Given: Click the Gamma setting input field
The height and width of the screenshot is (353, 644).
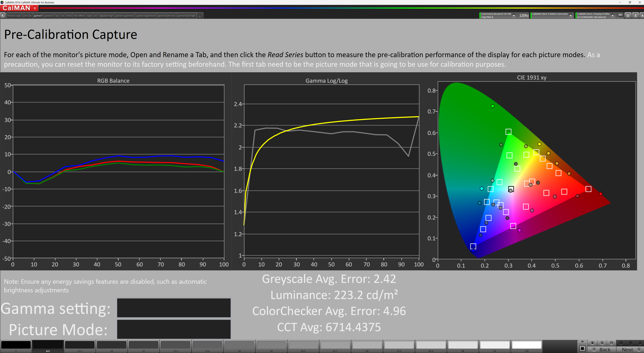Looking at the screenshot, I should (174, 308).
